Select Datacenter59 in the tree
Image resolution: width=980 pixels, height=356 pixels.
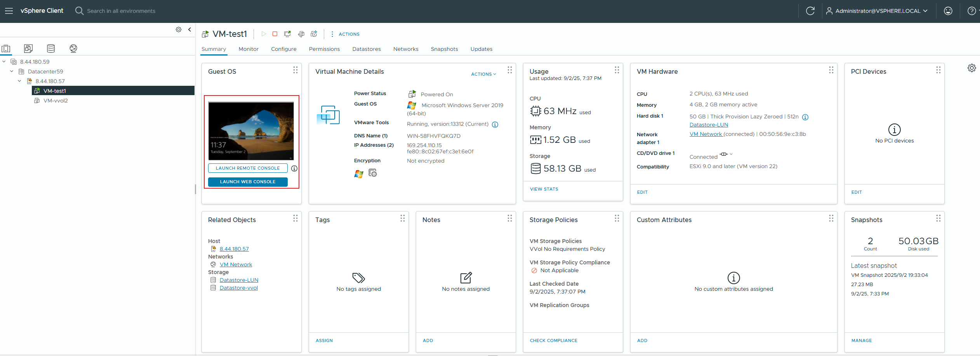click(x=45, y=71)
